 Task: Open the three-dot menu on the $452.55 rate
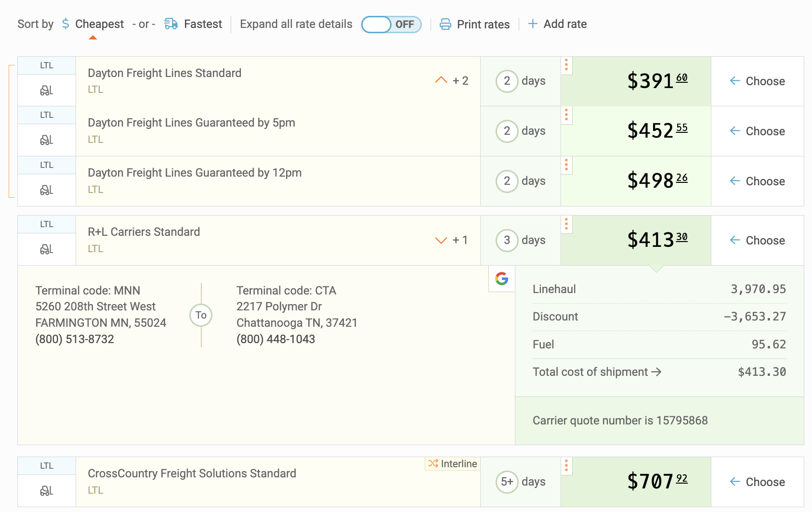pos(566,115)
